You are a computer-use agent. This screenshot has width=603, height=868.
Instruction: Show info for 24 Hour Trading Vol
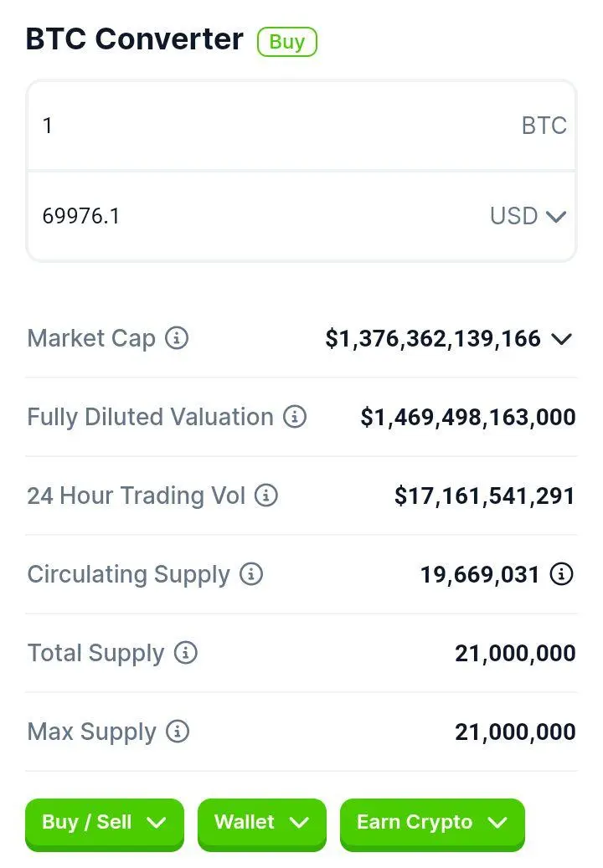click(x=265, y=495)
